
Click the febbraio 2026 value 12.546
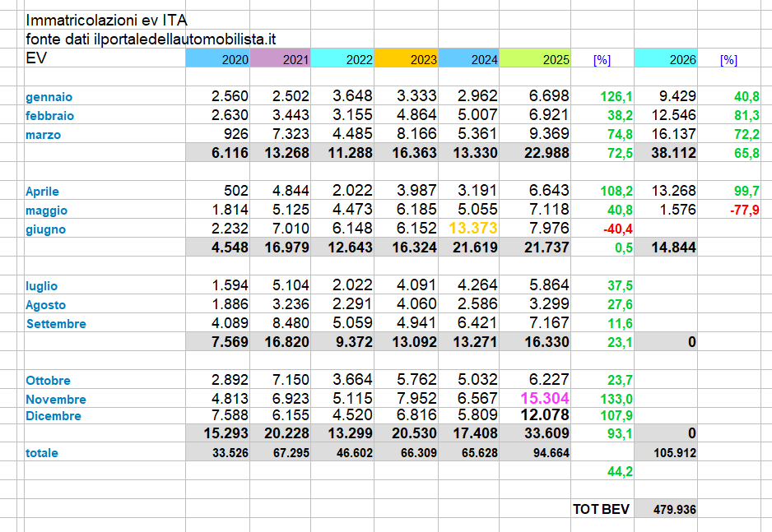click(x=673, y=115)
